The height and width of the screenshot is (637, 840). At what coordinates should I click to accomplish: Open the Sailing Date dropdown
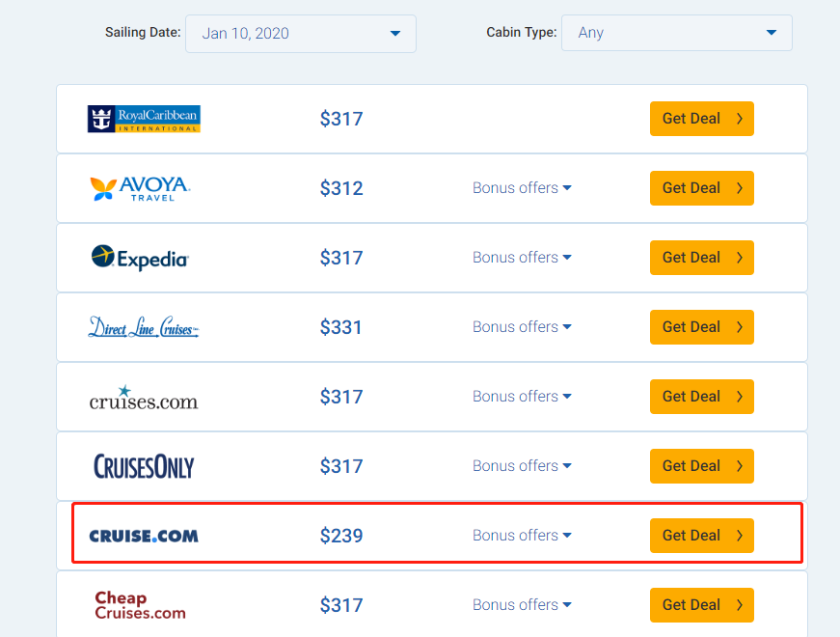pos(301,33)
